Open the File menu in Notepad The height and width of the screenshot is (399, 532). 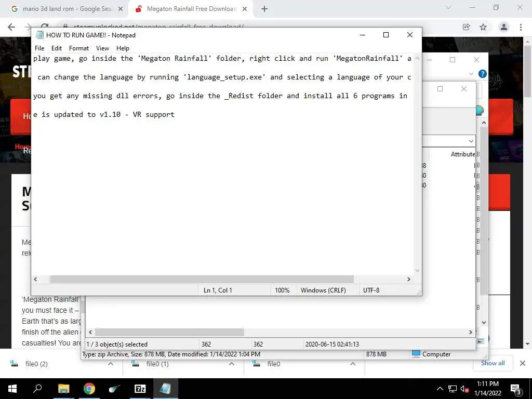pyautogui.click(x=39, y=48)
